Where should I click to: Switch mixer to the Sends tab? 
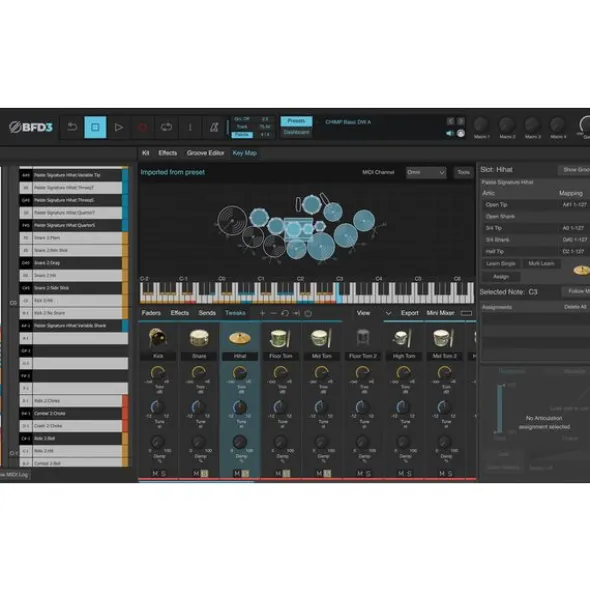[x=207, y=313]
